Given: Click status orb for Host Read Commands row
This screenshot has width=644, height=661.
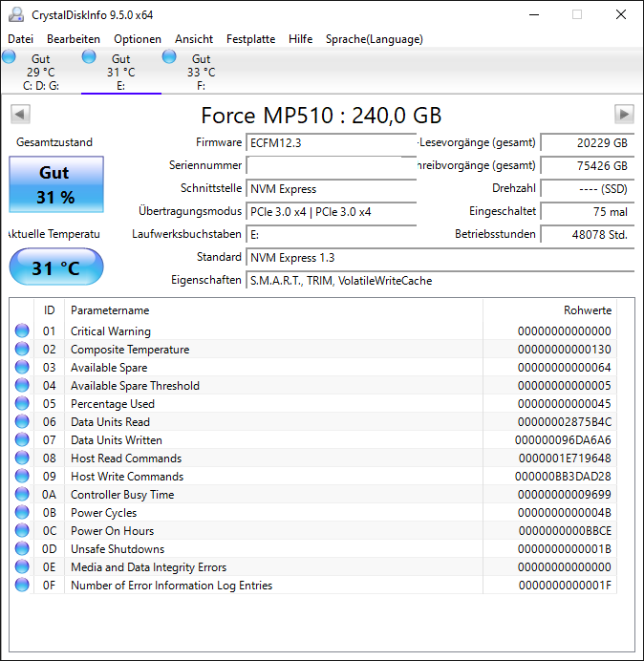Looking at the screenshot, I should [22, 458].
